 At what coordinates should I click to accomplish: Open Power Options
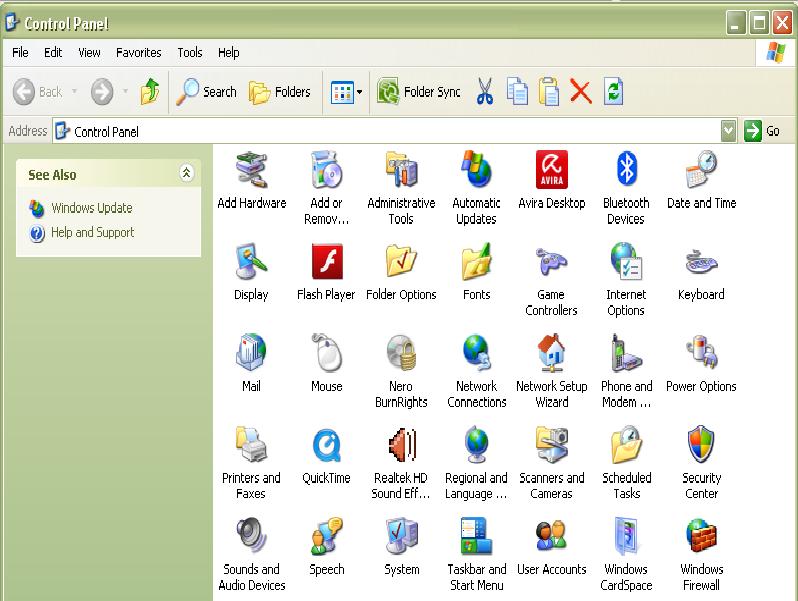click(701, 363)
